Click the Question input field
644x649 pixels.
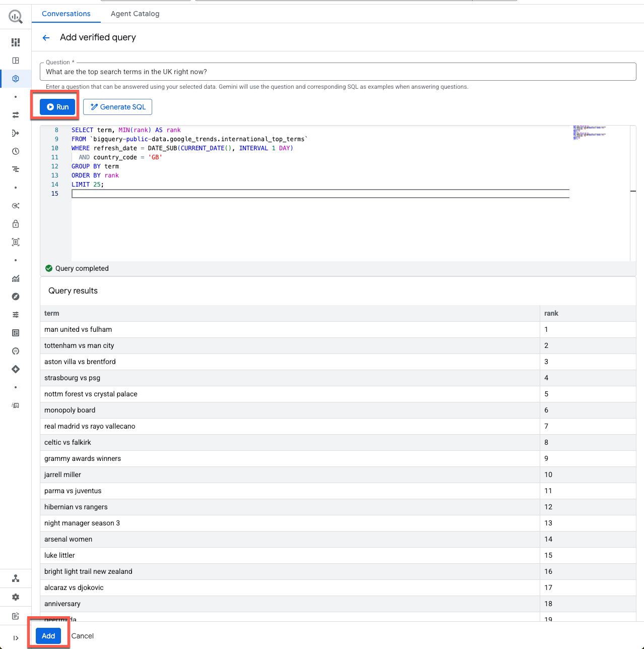[x=338, y=72]
